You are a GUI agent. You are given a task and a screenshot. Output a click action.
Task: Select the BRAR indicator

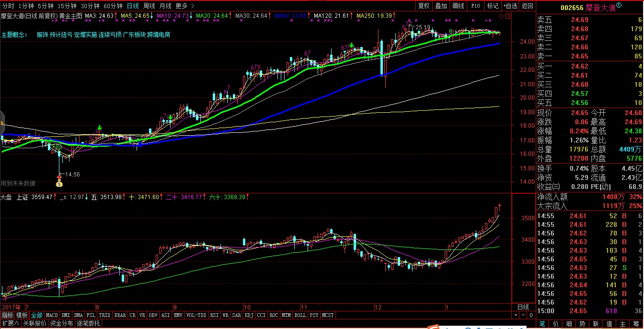click(x=120, y=315)
